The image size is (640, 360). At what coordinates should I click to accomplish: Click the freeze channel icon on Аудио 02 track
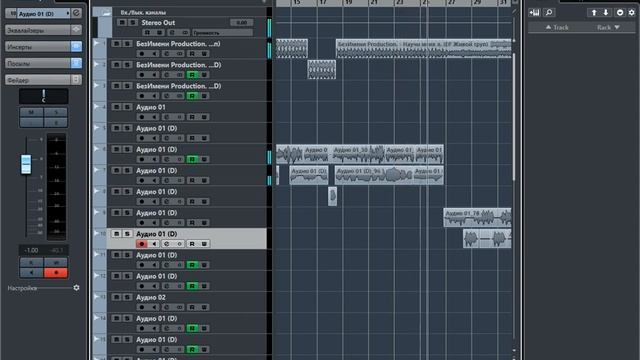(179, 307)
